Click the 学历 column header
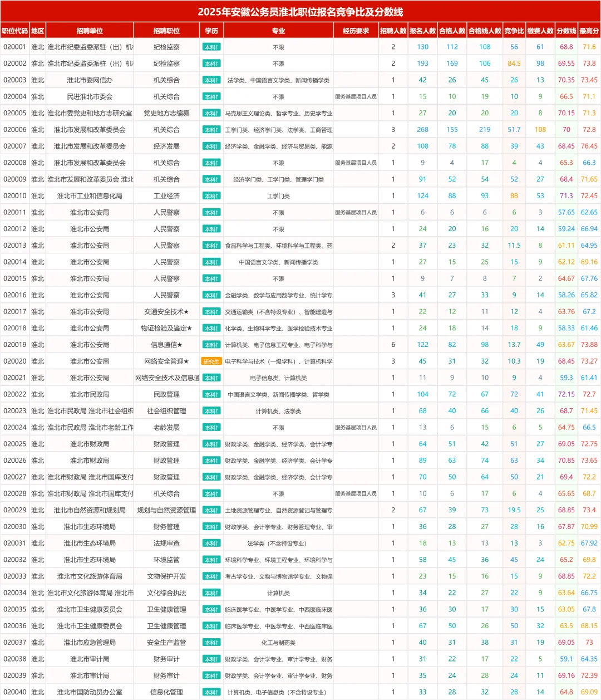The image size is (601, 700). 211,31
